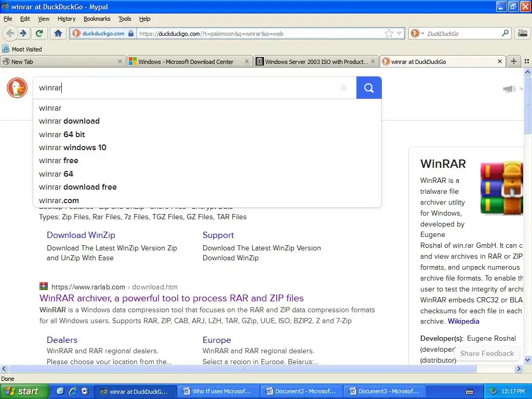
Task: Launch media player from quick launch
Action: point(85,391)
